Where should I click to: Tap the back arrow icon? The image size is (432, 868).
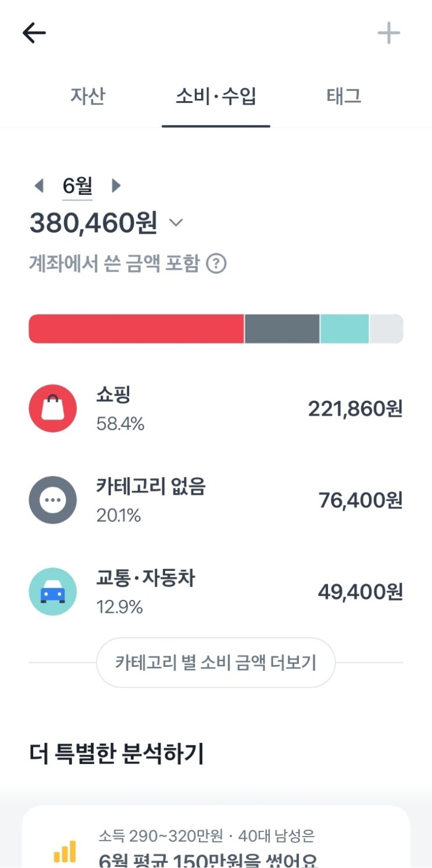pos(34,33)
